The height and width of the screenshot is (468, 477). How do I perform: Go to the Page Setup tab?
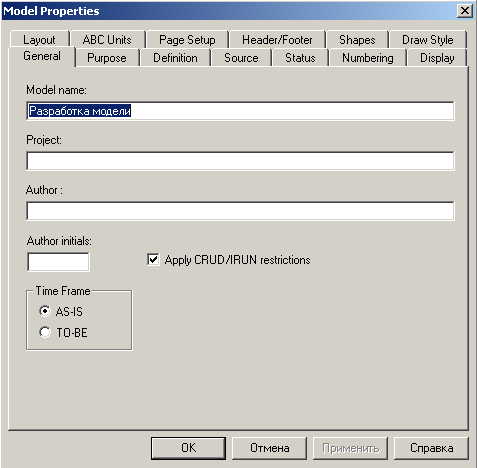(x=187, y=40)
